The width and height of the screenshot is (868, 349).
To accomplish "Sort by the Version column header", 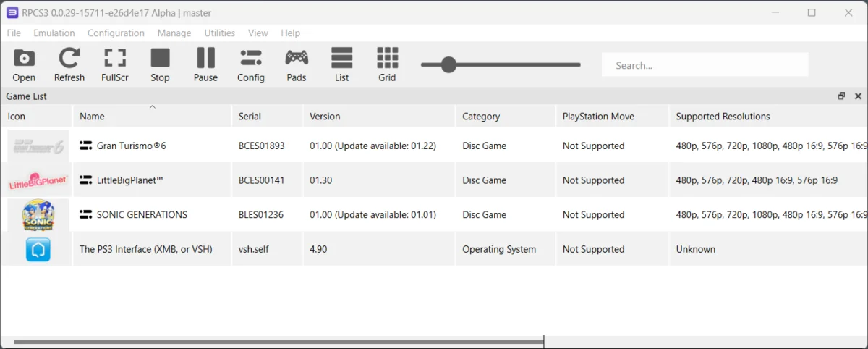I will point(379,116).
